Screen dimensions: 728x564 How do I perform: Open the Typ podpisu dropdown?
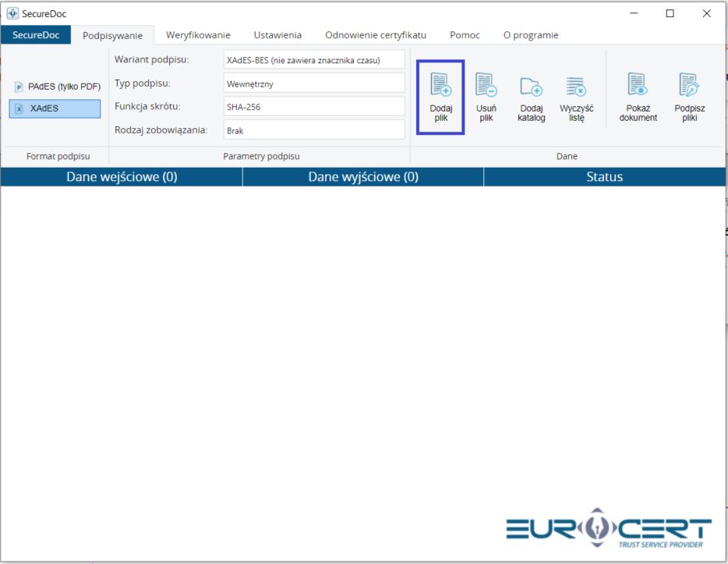coord(314,83)
